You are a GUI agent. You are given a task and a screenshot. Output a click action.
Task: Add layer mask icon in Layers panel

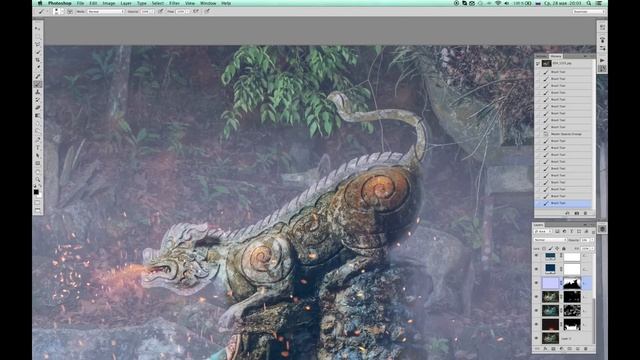click(553, 349)
